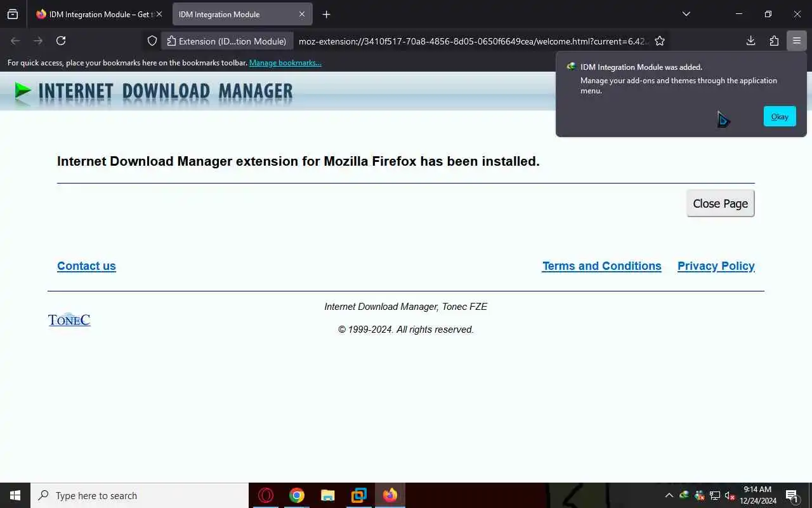Close the first IDM Integration Module tab
Image resolution: width=812 pixels, height=508 pixels.
pyautogui.click(x=159, y=14)
